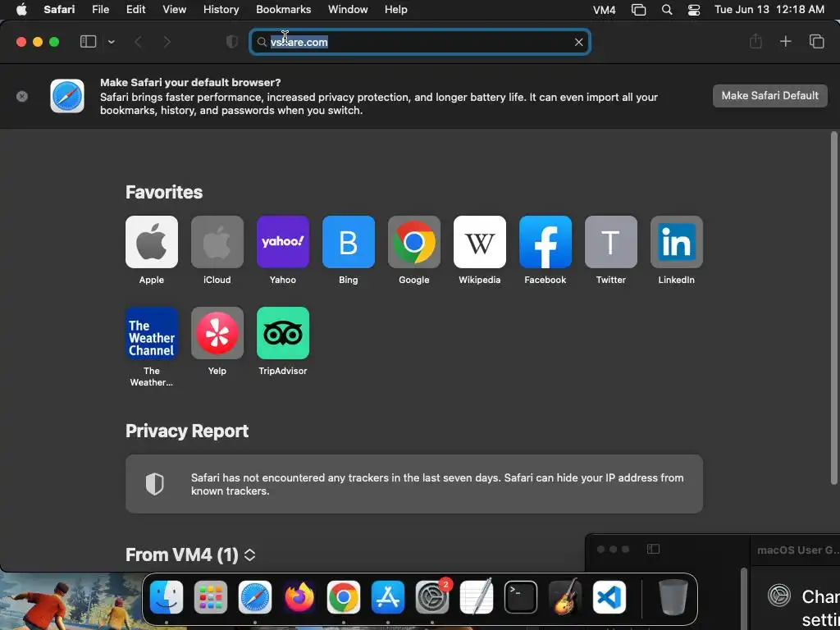The height and width of the screenshot is (630, 840).
Task: Open the Bing favorite
Action: tap(348, 242)
